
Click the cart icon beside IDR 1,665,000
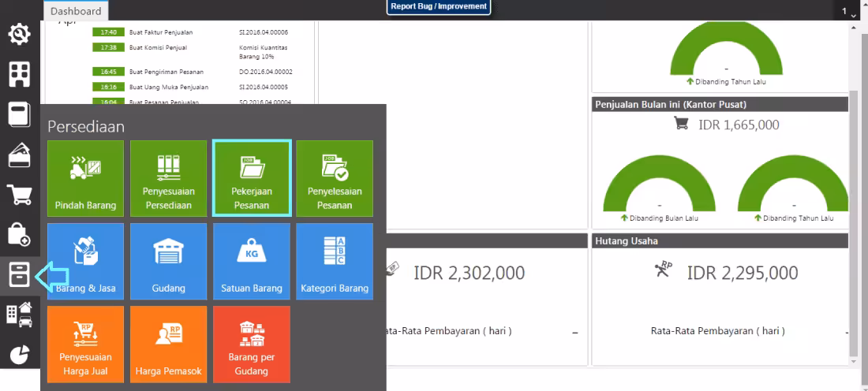tap(681, 123)
